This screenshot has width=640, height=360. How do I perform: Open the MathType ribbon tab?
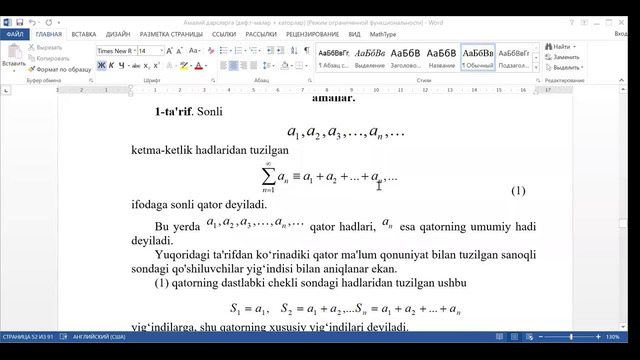[x=382, y=34]
